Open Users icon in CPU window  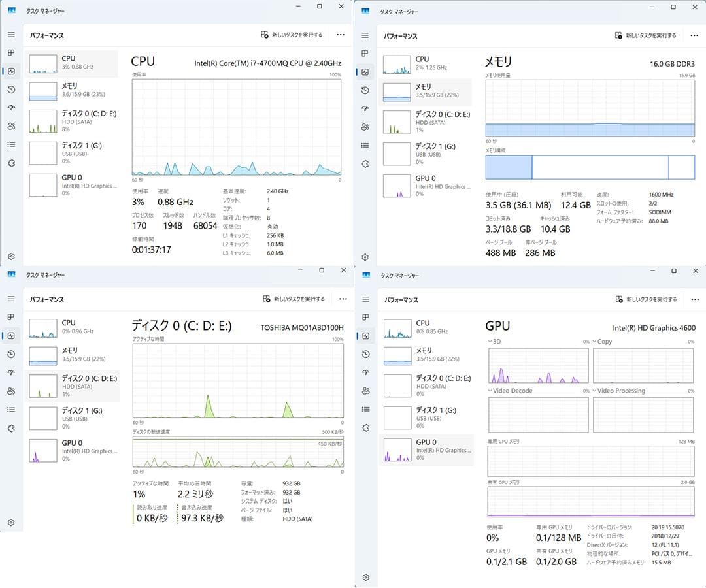pyautogui.click(x=11, y=126)
